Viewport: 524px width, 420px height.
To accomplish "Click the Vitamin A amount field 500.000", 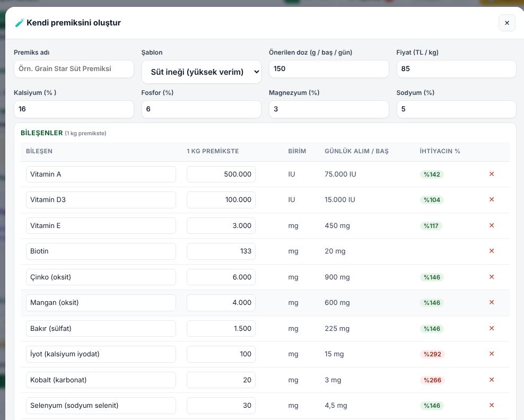I will click(221, 174).
